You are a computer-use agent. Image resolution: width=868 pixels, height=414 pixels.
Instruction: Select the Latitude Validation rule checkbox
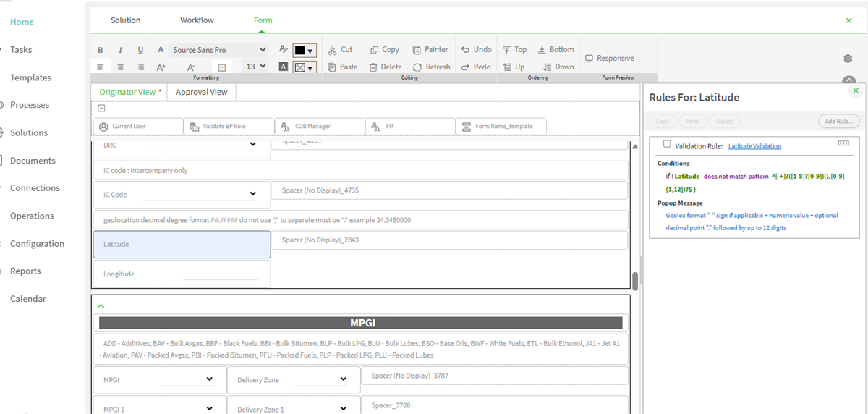click(667, 144)
